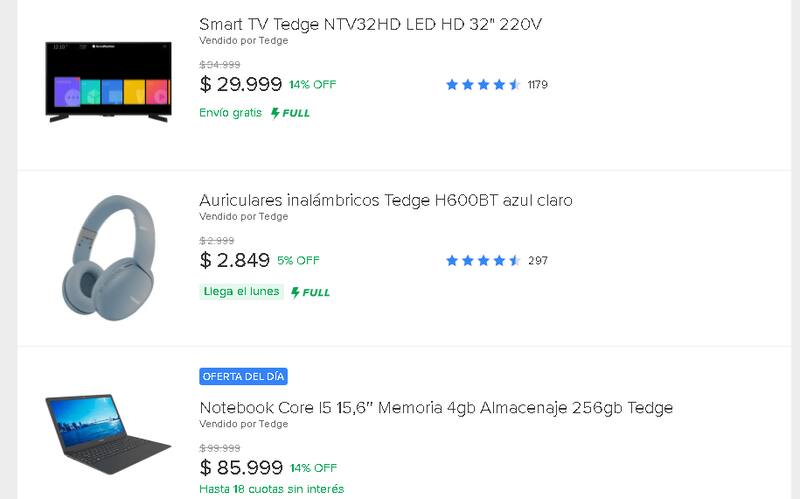Click Hasta 18 cuotas sin interés

coord(271,489)
